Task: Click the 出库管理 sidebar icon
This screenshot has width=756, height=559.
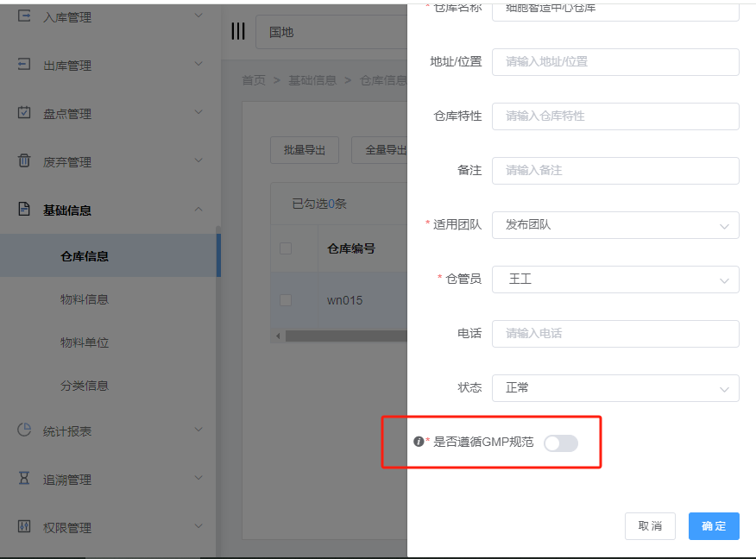Action: tap(24, 64)
